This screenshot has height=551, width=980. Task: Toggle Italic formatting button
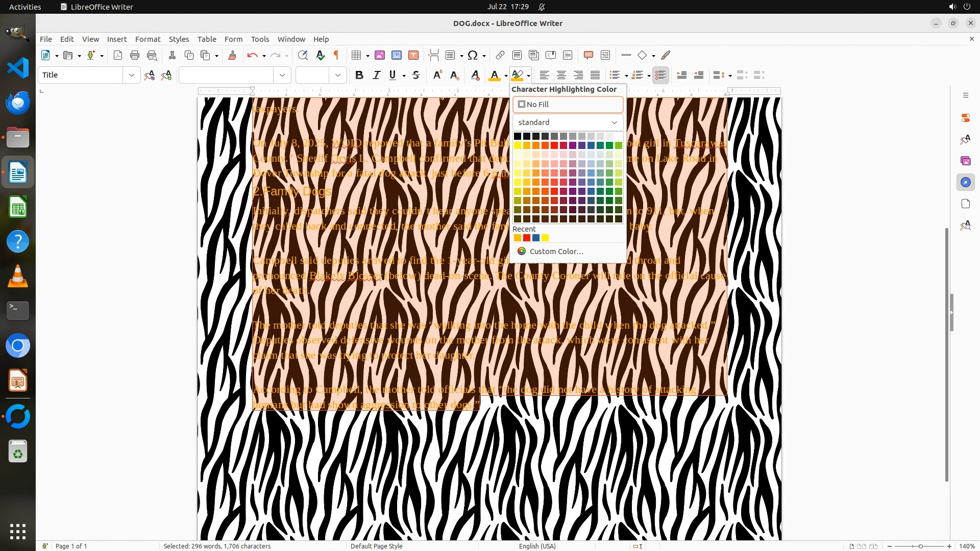[x=376, y=75]
